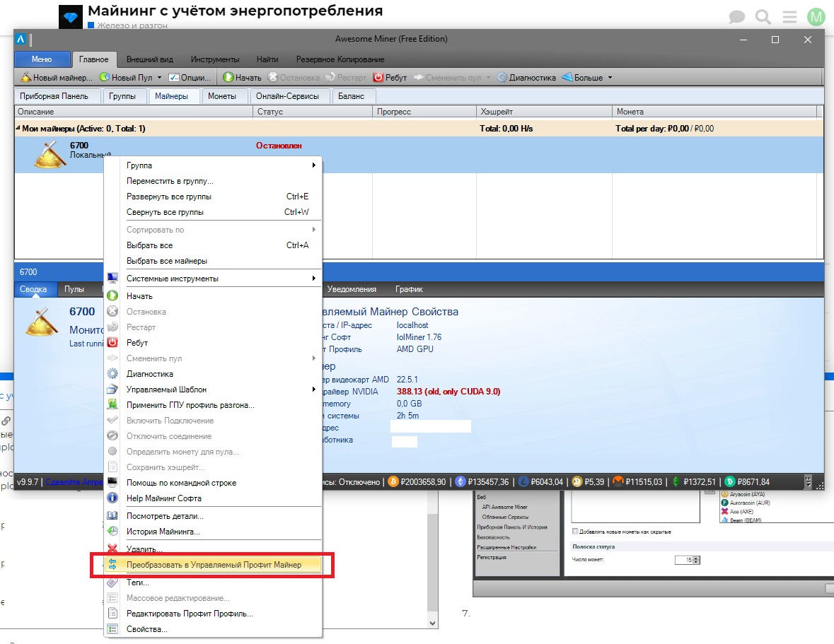
Task: Click the red Ребут icon in toolbar
Action: tap(378, 78)
